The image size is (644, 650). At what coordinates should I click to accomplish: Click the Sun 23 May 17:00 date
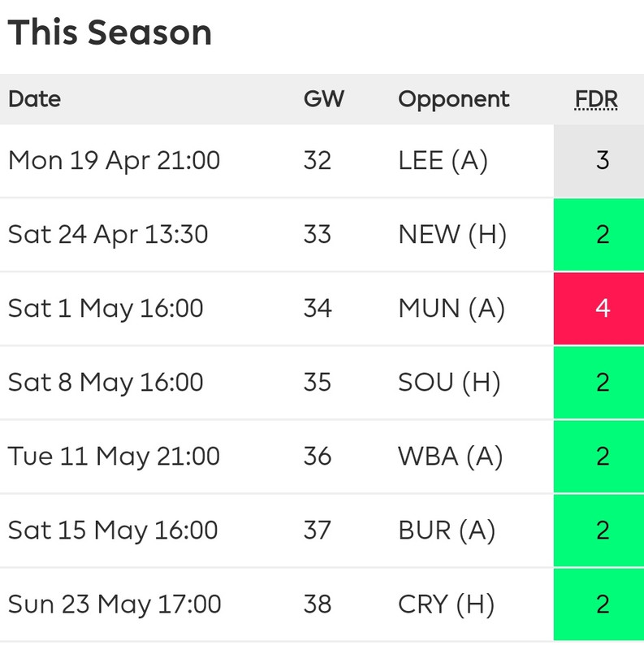click(x=115, y=604)
